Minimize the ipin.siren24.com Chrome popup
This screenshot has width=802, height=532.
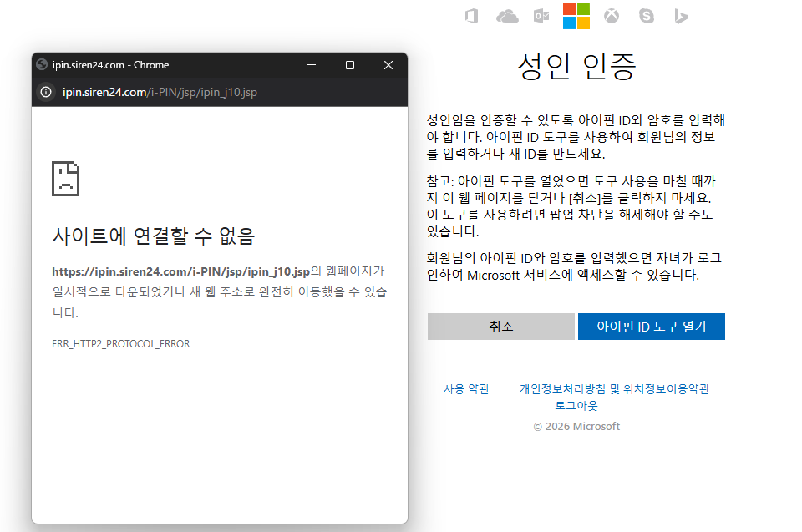[312, 65]
